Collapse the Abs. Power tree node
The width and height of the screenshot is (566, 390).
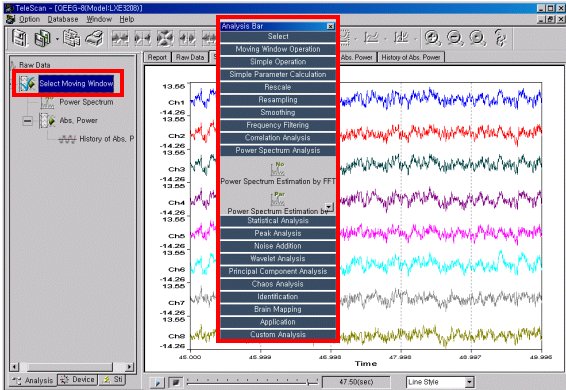[27, 121]
